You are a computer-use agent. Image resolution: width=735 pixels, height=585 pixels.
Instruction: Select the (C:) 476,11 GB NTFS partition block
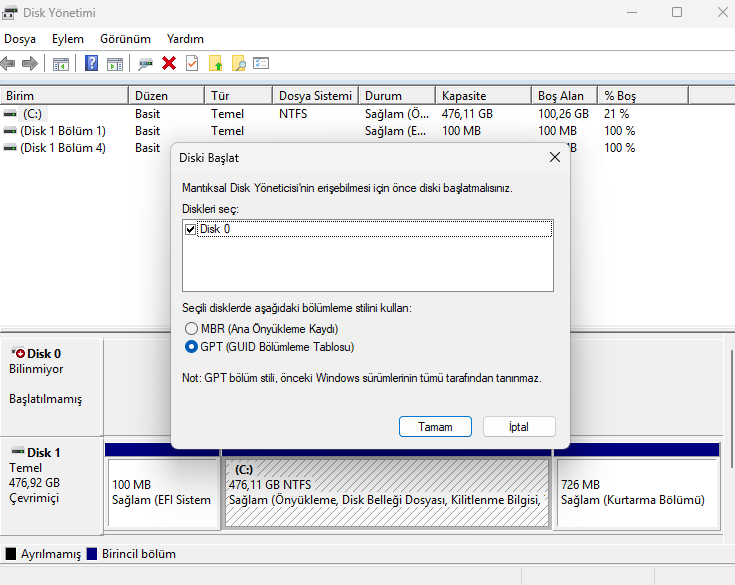387,493
